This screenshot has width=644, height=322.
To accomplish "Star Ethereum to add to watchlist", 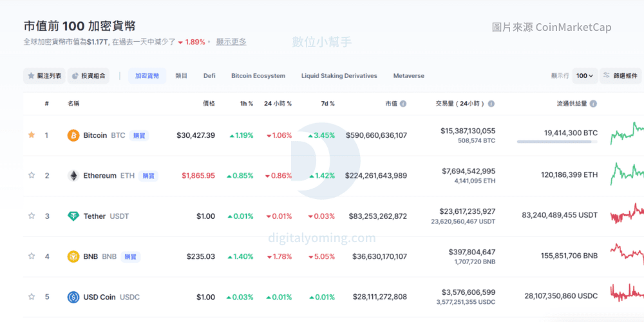I will (x=31, y=175).
